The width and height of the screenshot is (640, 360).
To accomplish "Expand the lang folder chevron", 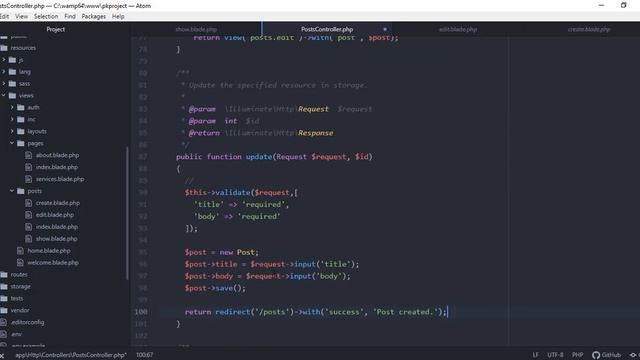I will tap(4, 71).
